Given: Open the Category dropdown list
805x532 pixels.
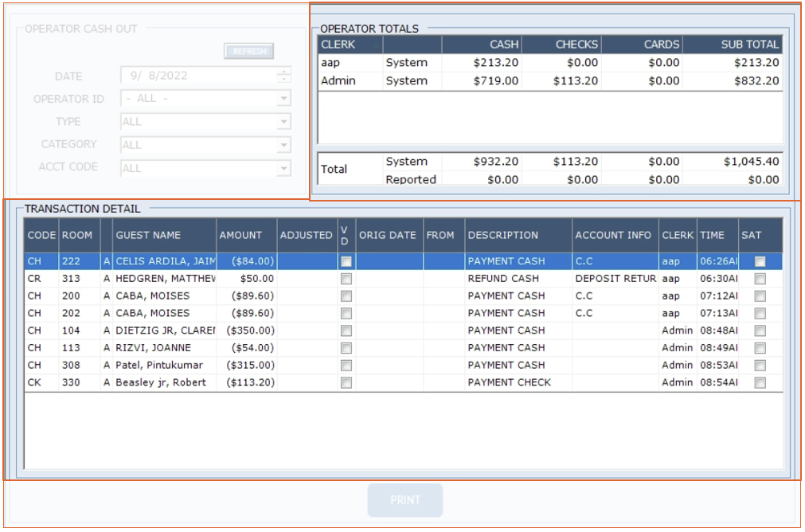Looking at the screenshot, I should pos(283,145).
